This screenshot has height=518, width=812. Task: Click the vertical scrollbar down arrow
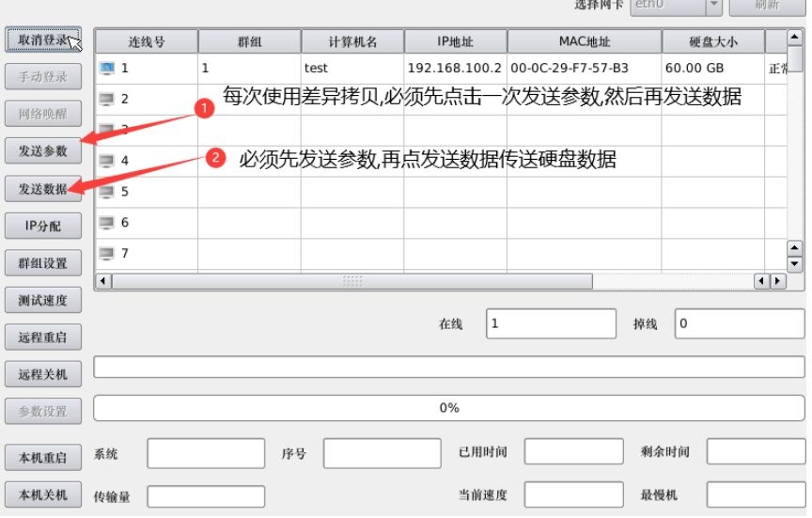(x=795, y=262)
